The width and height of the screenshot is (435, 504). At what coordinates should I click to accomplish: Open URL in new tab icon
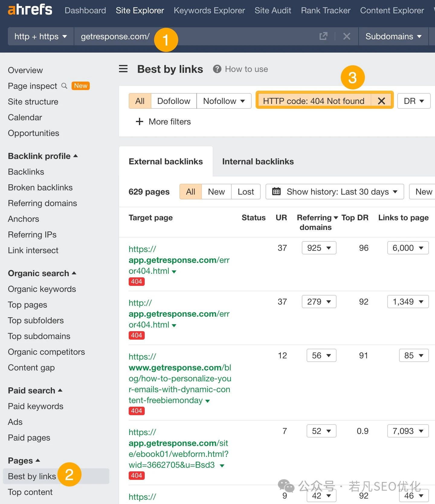click(323, 36)
